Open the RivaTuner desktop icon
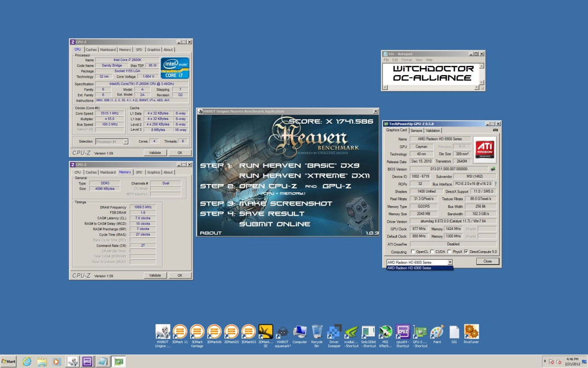This screenshot has height=368, width=588. [x=471, y=332]
